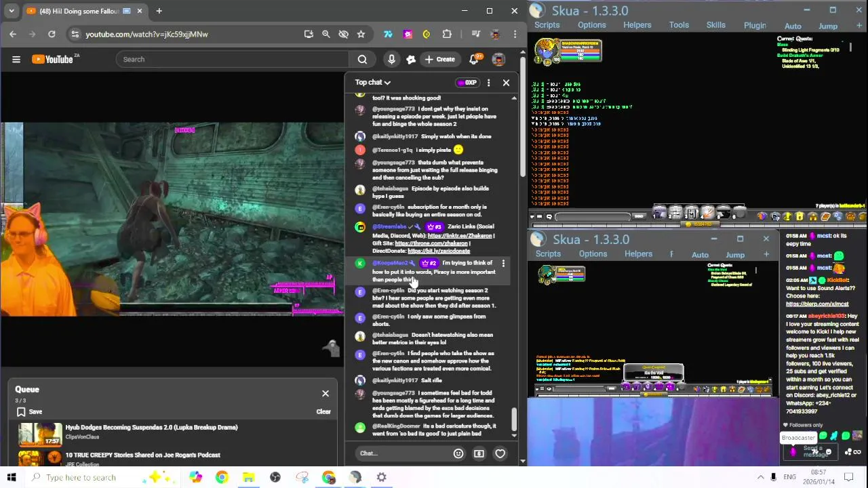Open live chat three-dot options menu
The height and width of the screenshot is (488, 868).
(x=488, y=83)
